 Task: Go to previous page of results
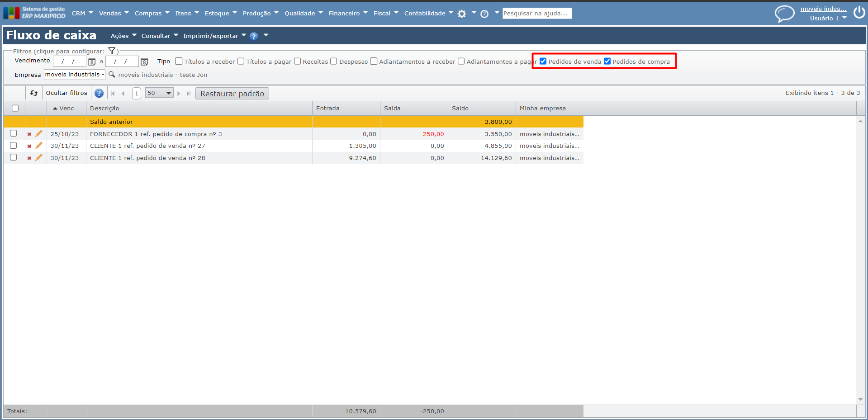click(123, 94)
